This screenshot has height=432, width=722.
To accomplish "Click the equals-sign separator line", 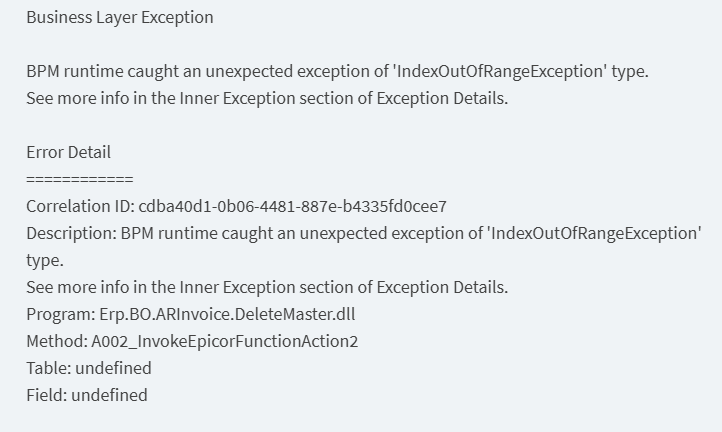I will [80, 179].
